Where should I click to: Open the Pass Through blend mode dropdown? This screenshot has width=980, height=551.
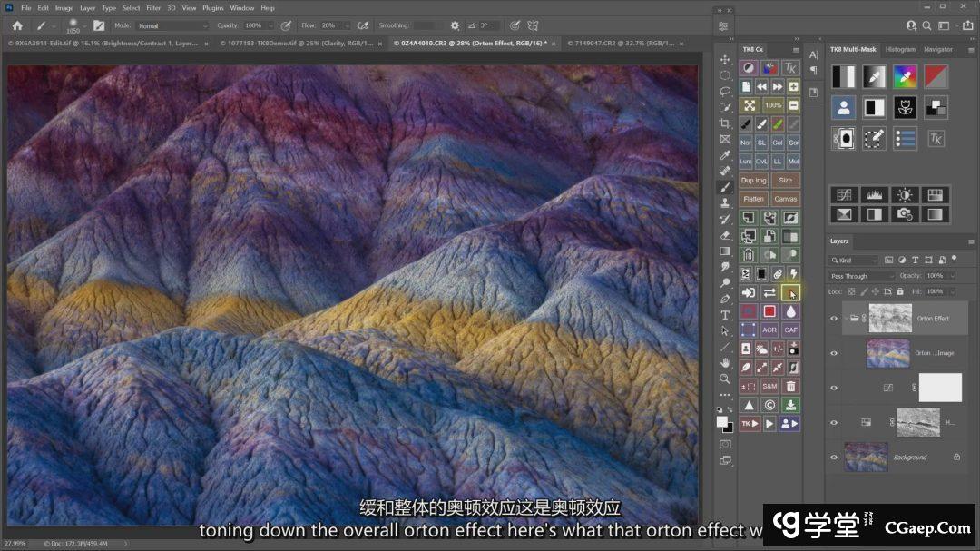tap(862, 276)
